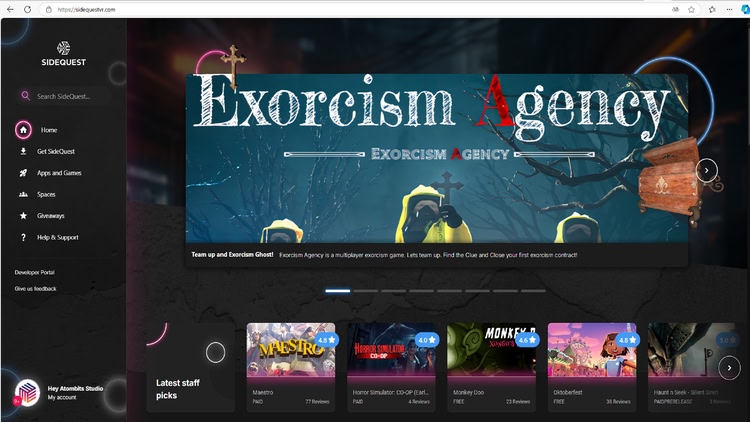750x422 pixels.
Task: Click the Home icon in the sidebar
Action: pos(23,130)
